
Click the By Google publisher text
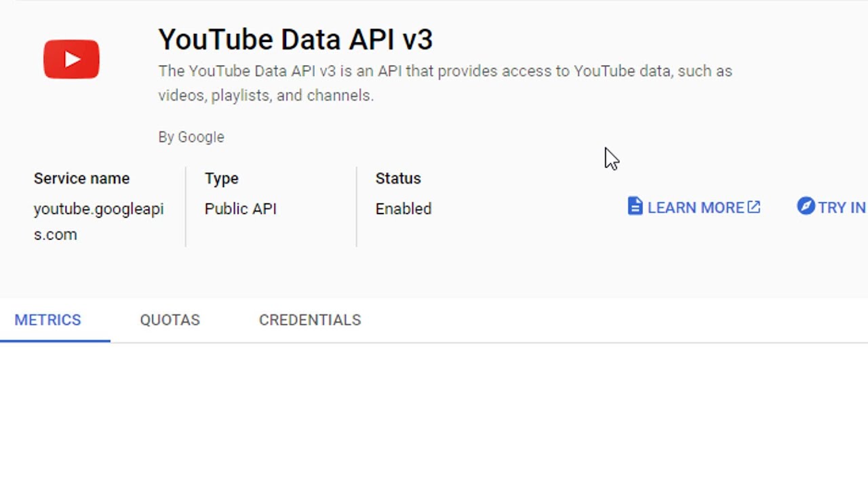(x=191, y=137)
